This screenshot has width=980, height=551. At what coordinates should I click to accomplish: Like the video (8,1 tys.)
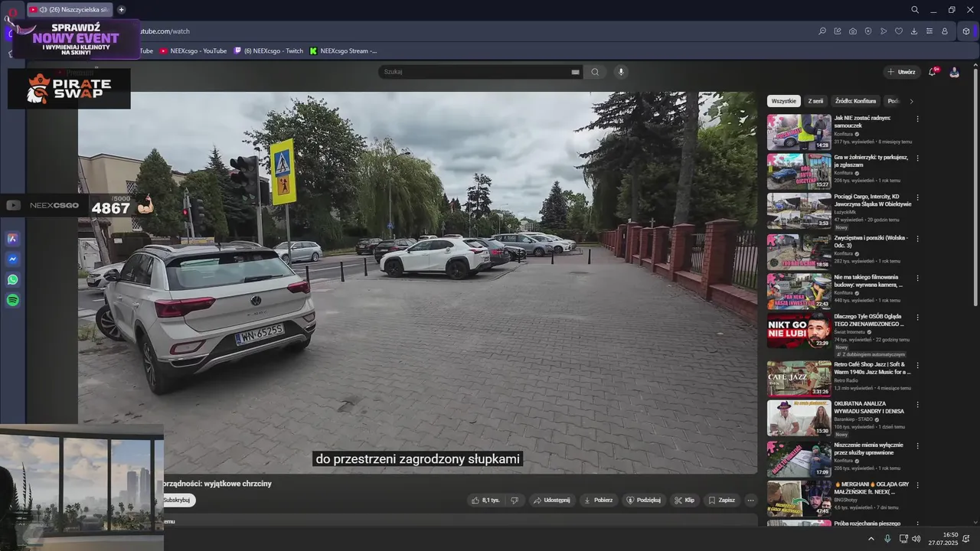pyautogui.click(x=485, y=500)
